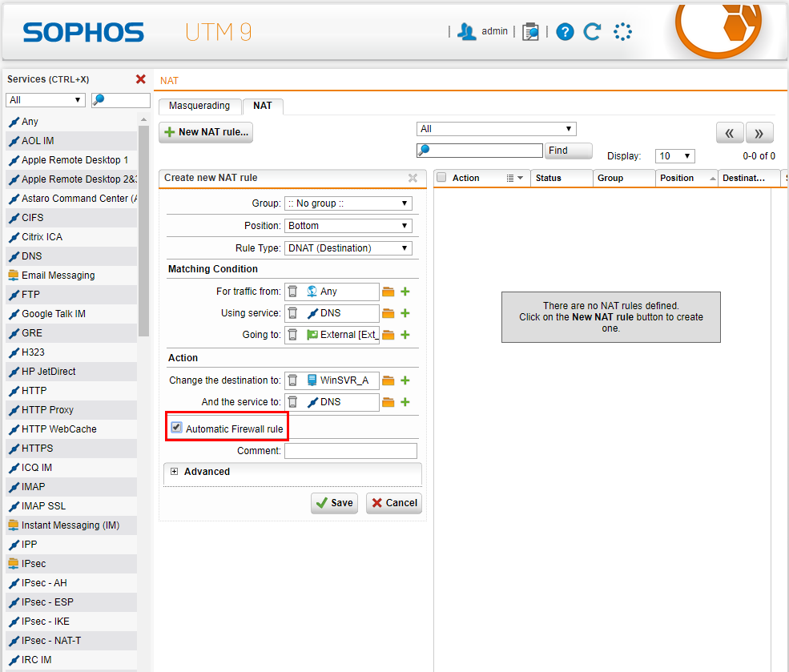Select the Any service entry
The height and width of the screenshot is (672, 789).
point(71,122)
